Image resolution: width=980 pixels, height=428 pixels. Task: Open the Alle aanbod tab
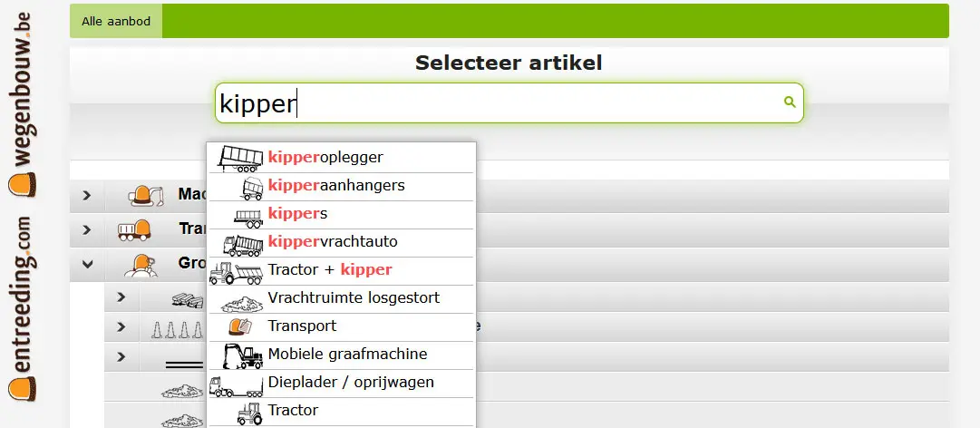[x=116, y=21]
